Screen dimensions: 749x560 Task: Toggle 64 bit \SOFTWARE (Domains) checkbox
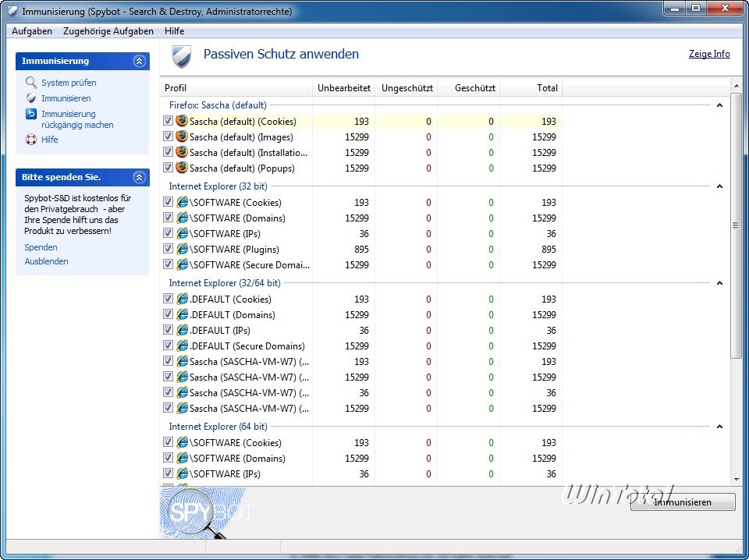point(168,457)
